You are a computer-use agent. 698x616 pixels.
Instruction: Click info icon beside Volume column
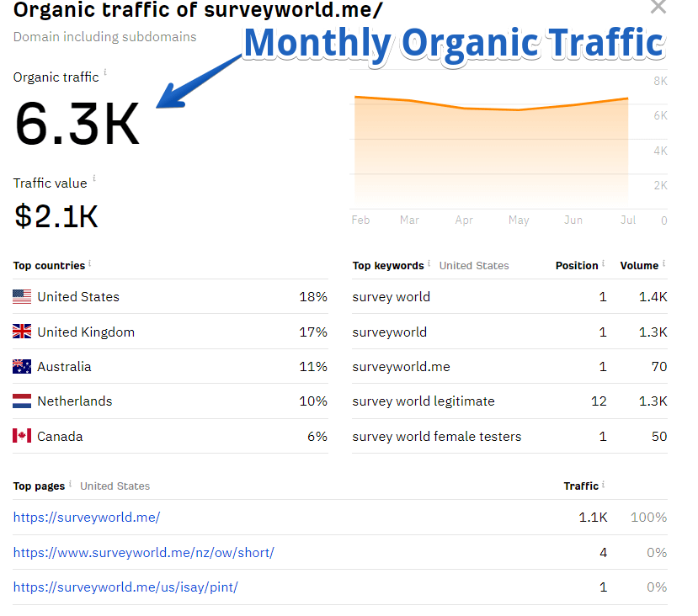[663, 263]
